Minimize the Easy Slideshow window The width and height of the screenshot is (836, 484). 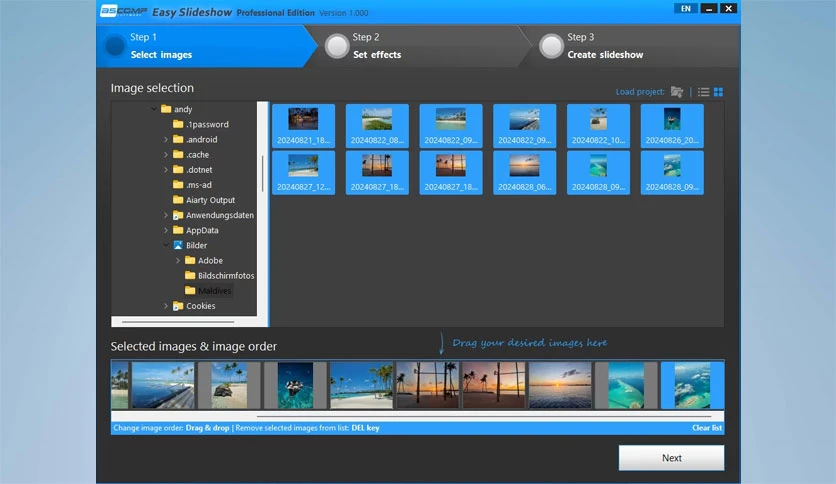[x=709, y=9]
